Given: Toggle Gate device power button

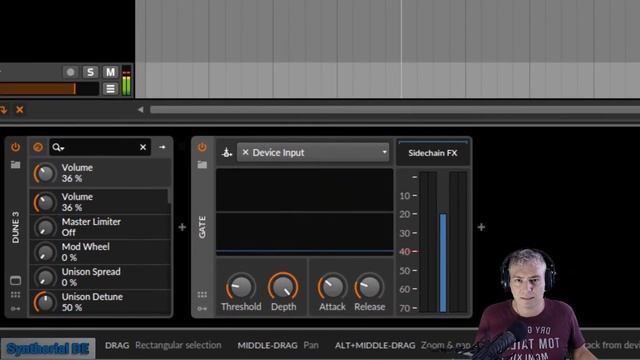Looking at the screenshot, I should pos(202,147).
